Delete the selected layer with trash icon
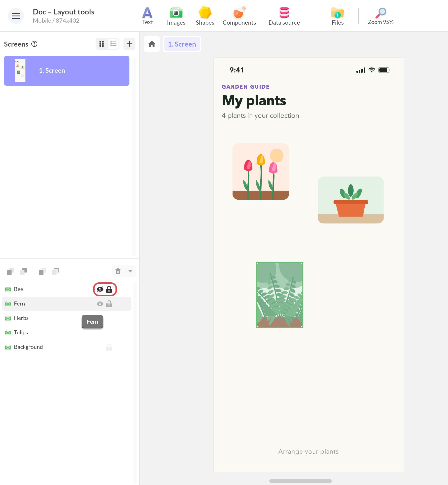 coord(118,271)
